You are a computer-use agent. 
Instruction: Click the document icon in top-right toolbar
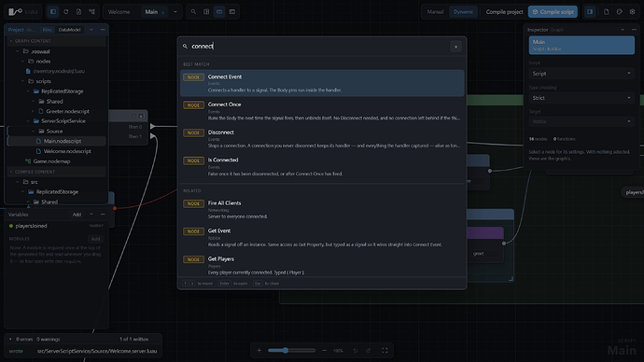(x=607, y=12)
